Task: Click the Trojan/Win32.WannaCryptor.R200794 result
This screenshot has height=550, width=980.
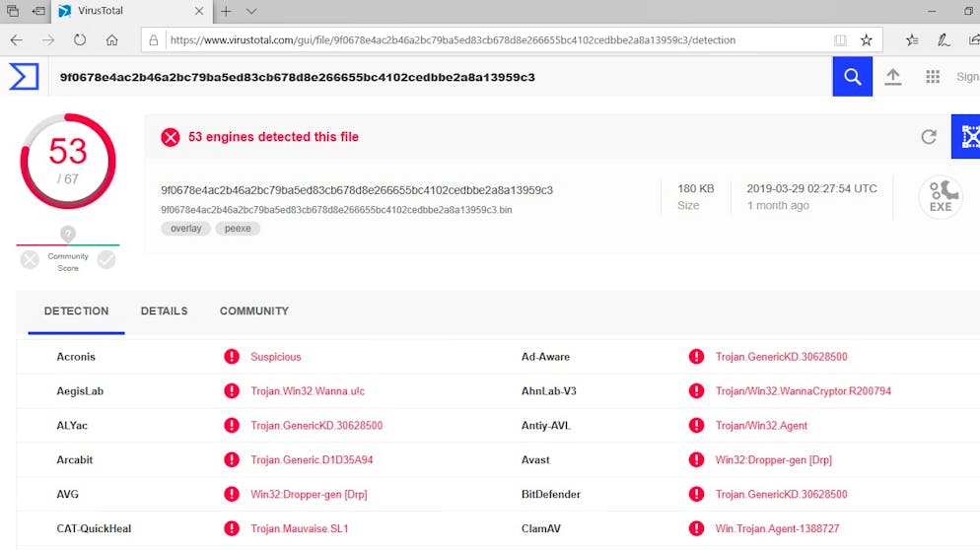Action: click(x=804, y=391)
